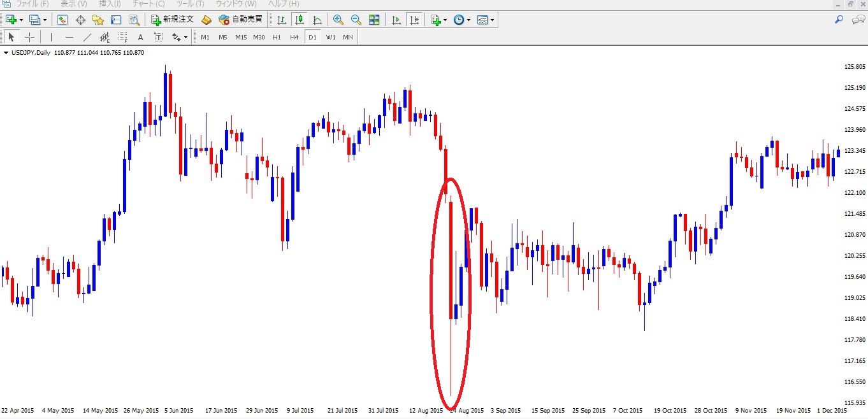Screen dimensions: 868x419
Task: Expand the triangle beside USDJPY,Daily
Action: (x=6, y=53)
